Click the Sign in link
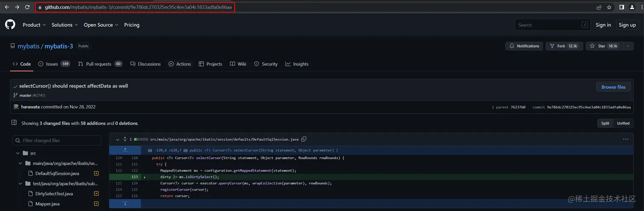 pyautogui.click(x=603, y=25)
